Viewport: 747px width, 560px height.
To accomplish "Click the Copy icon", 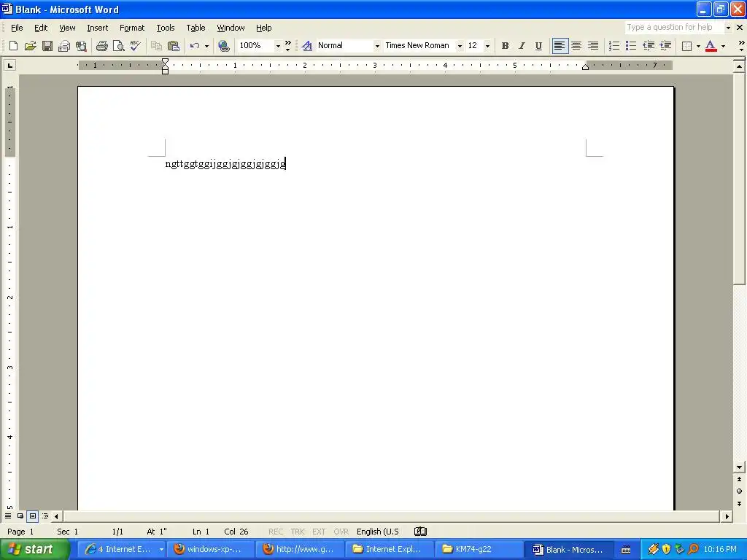I will (x=156, y=46).
